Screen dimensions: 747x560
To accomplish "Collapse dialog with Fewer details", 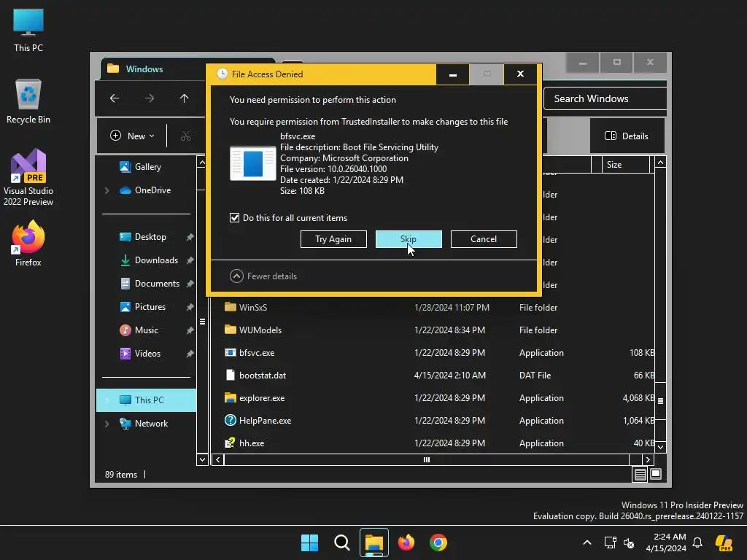I will [263, 276].
